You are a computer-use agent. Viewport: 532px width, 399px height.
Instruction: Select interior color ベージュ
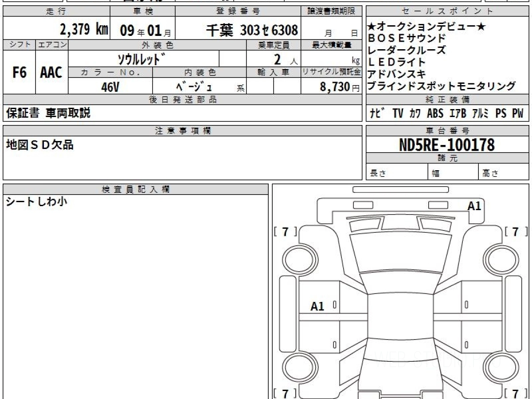coord(194,86)
